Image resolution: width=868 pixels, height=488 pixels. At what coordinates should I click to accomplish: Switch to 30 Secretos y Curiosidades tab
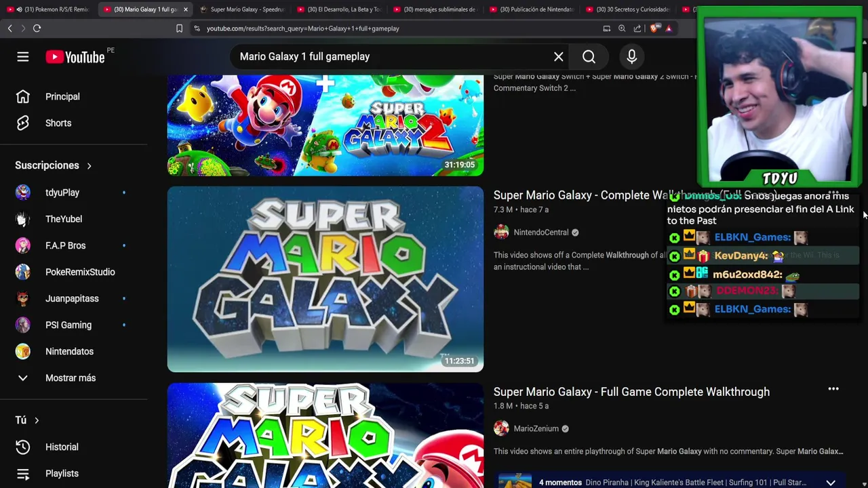(628, 9)
